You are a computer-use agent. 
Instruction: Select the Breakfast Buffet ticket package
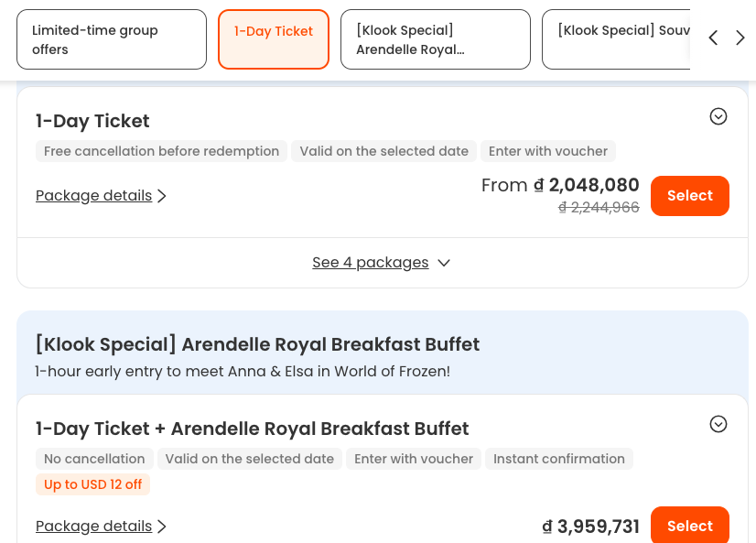689,526
